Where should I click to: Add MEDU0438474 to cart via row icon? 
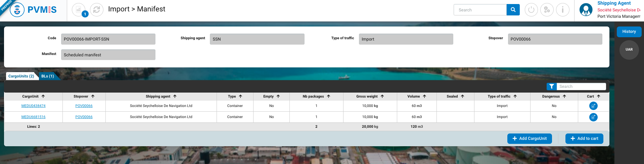(x=593, y=106)
